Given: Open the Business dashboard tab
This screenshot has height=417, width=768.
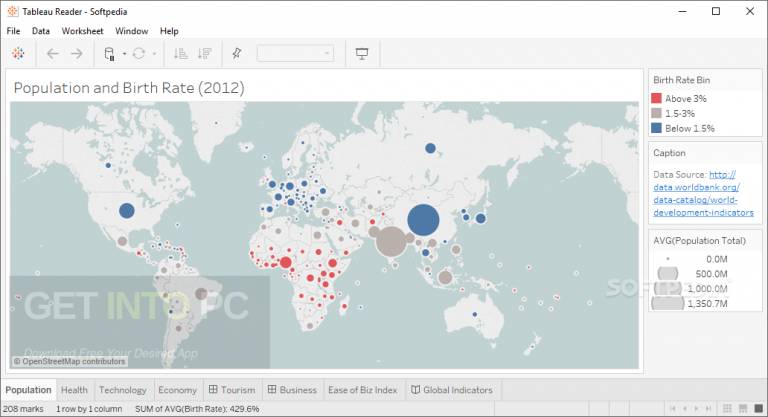Looking at the screenshot, I should click(x=292, y=390).
